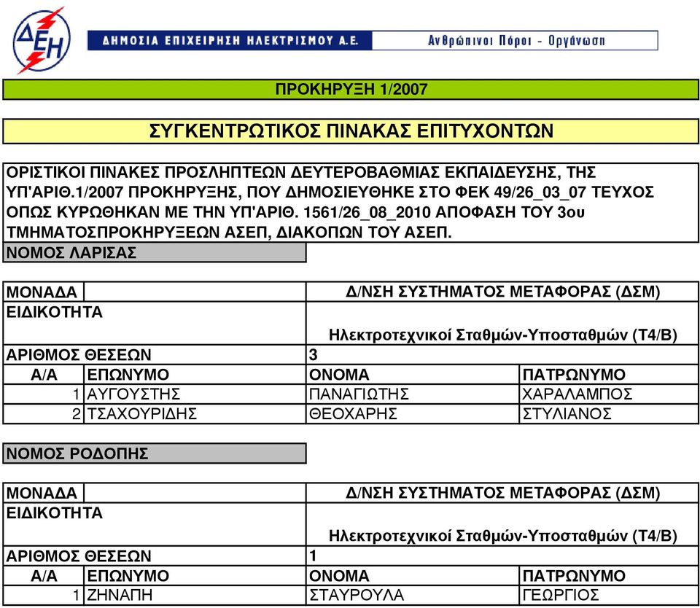Click ΜΟΝΑΔΑ label in the Rodopi table
Viewport: 700px width, 608px height.
[x=42, y=494]
